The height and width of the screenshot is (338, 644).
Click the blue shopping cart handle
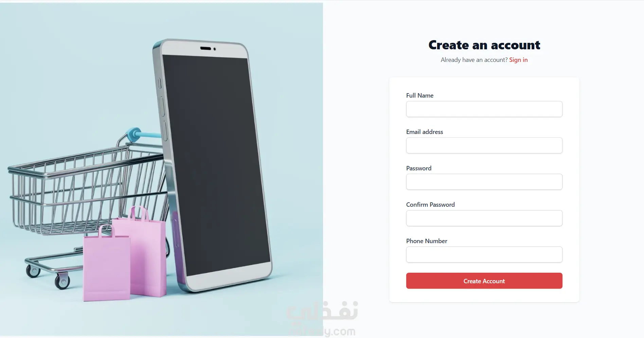[x=143, y=134]
